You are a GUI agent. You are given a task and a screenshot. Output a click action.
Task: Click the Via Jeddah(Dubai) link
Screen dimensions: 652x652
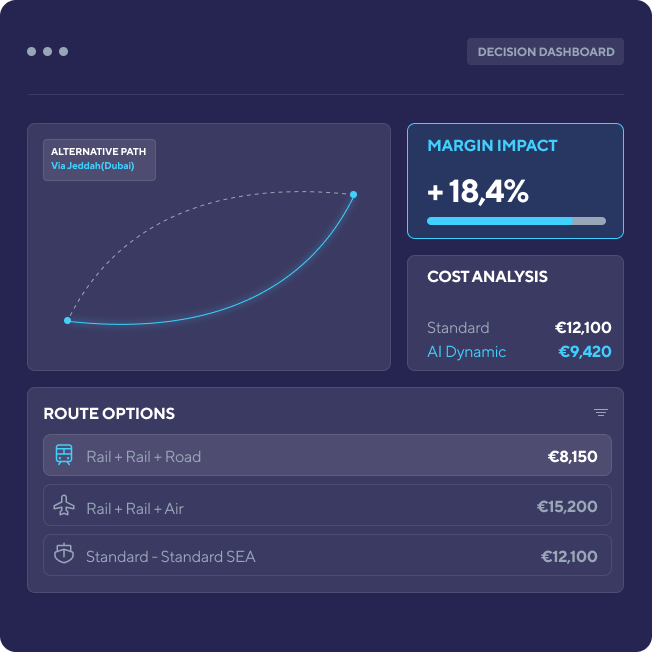tap(93, 166)
